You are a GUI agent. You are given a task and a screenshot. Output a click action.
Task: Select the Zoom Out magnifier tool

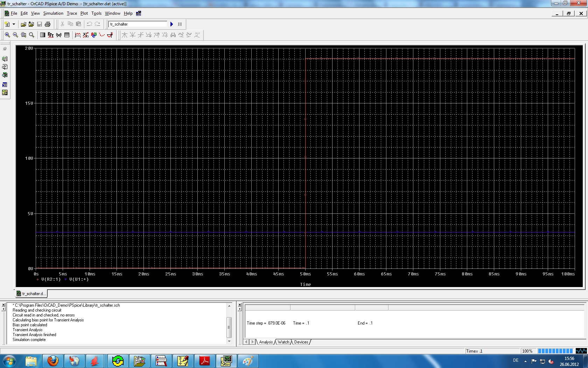[15, 35]
